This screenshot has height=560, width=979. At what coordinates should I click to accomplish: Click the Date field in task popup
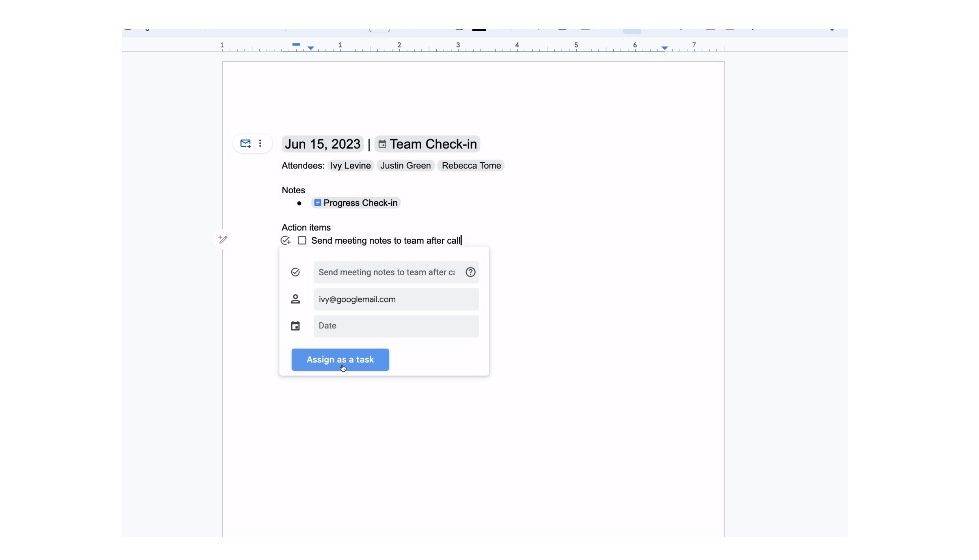point(396,326)
